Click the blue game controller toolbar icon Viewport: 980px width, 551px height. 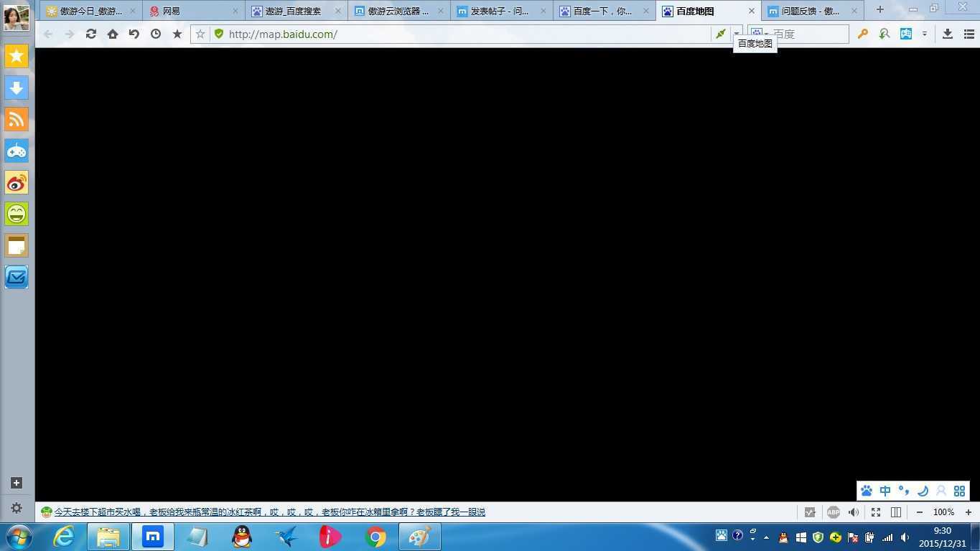[906, 34]
